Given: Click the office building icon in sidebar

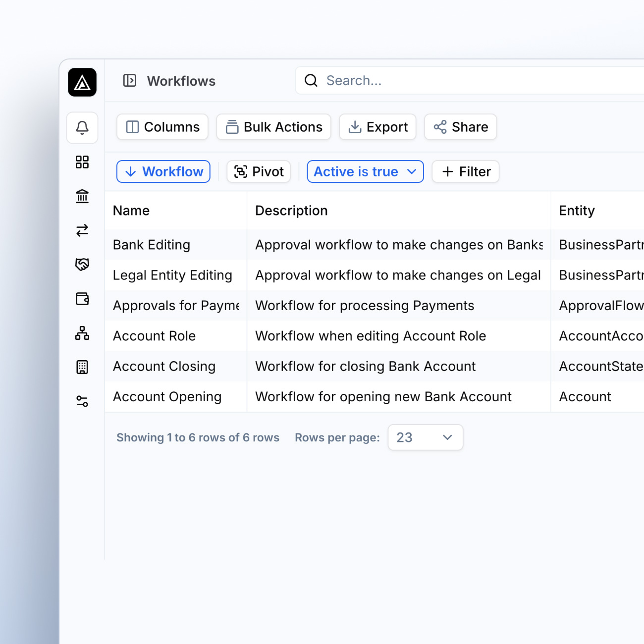Looking at the screenshot, I should click(x=82, y=367).
